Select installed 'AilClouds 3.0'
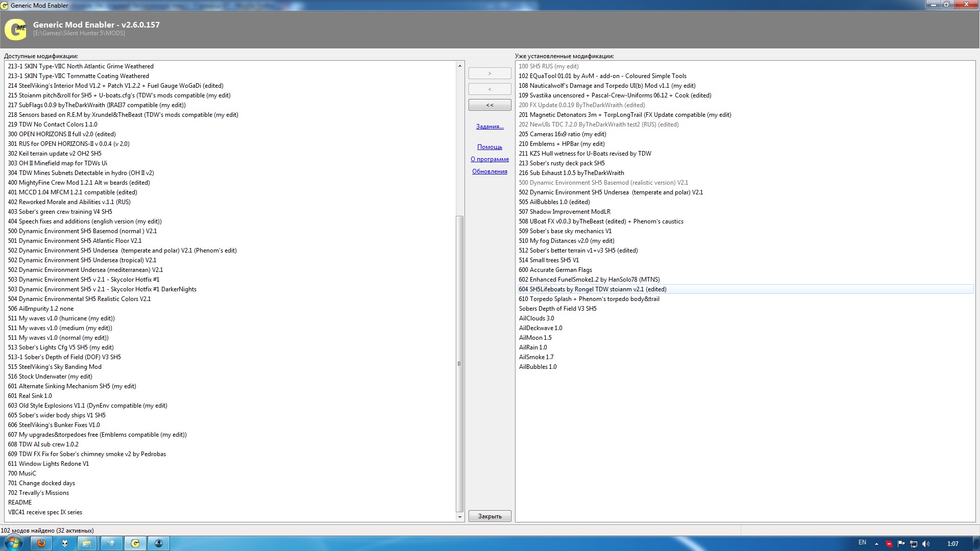This screenshot has width=980, height=551. [x=536, y=318]
